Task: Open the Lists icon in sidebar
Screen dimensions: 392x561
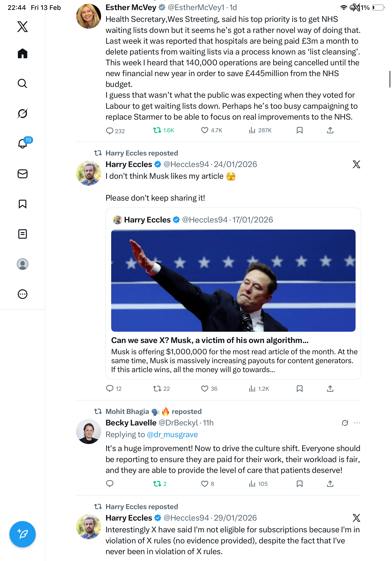Action: pos(23,234)
